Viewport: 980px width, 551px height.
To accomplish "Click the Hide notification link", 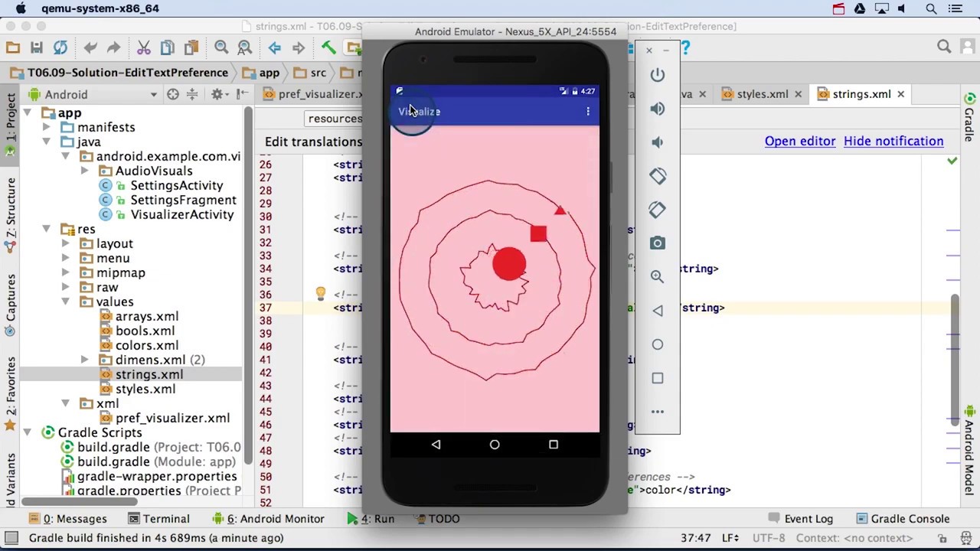I will (893, 141).
